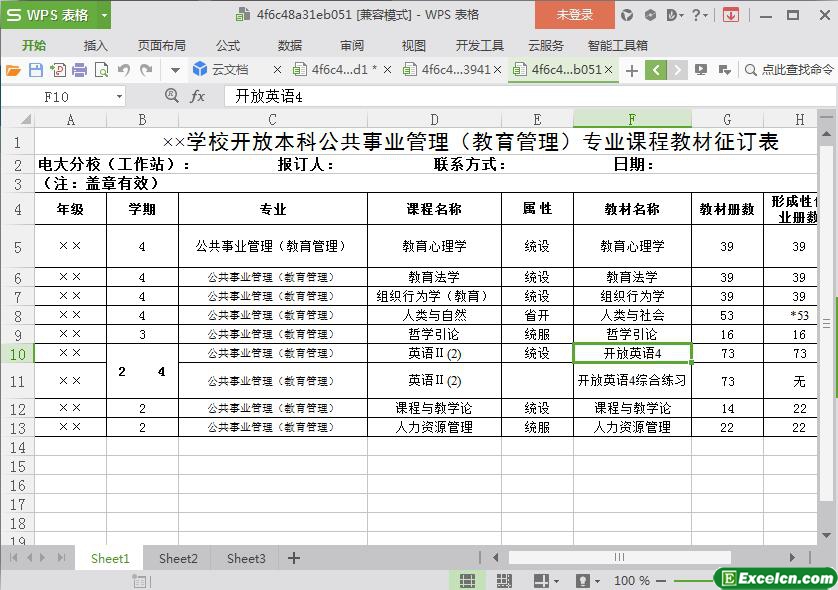Undo the last action
The width and height of the screenshot is (838, 590).
(124, 70)
